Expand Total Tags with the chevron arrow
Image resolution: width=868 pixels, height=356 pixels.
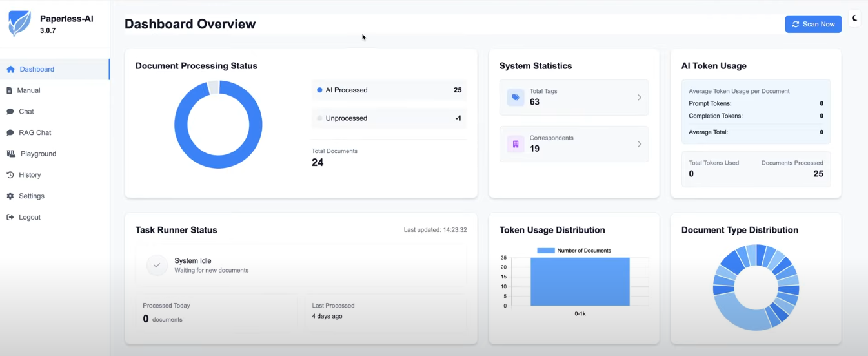pos(640,98)
